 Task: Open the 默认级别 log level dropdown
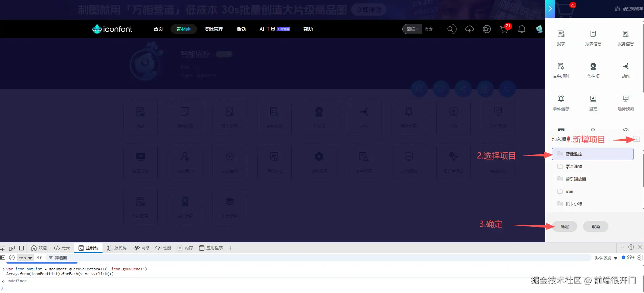click(x=606, y=258)
